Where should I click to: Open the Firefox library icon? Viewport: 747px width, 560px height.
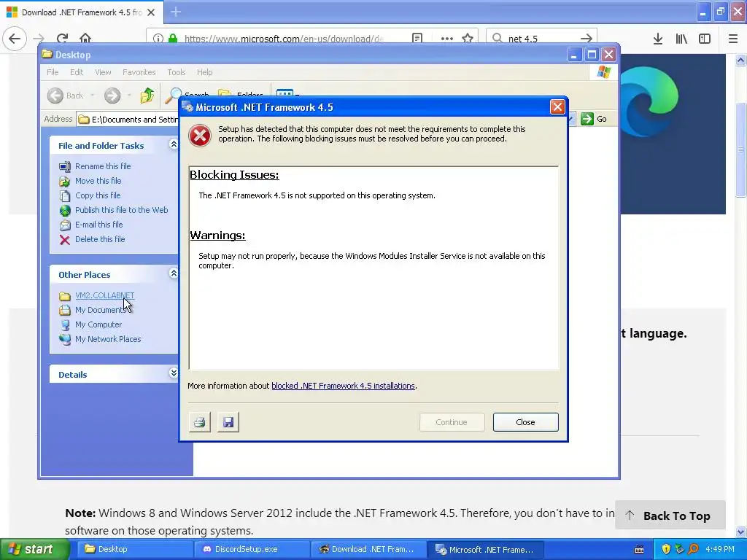(x=681, y=39)
